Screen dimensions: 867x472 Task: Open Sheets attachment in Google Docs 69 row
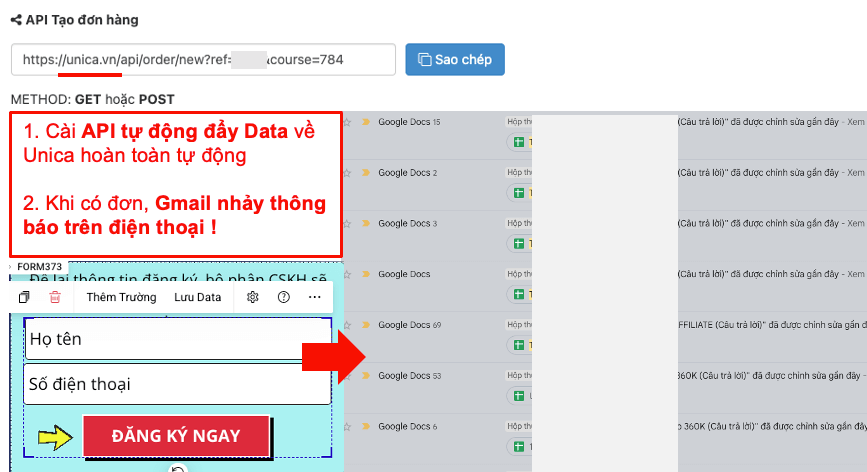pyautogui.click(x=519, y=345)
